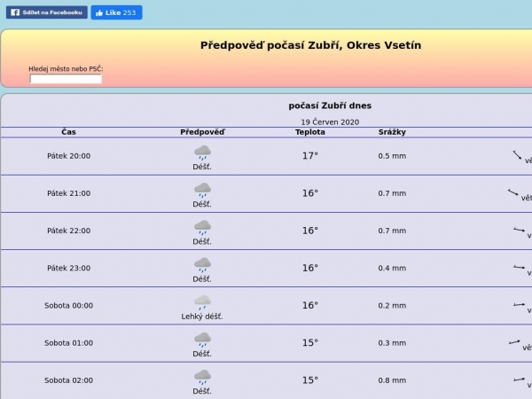
Task: Click the 0.5 mm precipitation value
Action: point(392,156)
